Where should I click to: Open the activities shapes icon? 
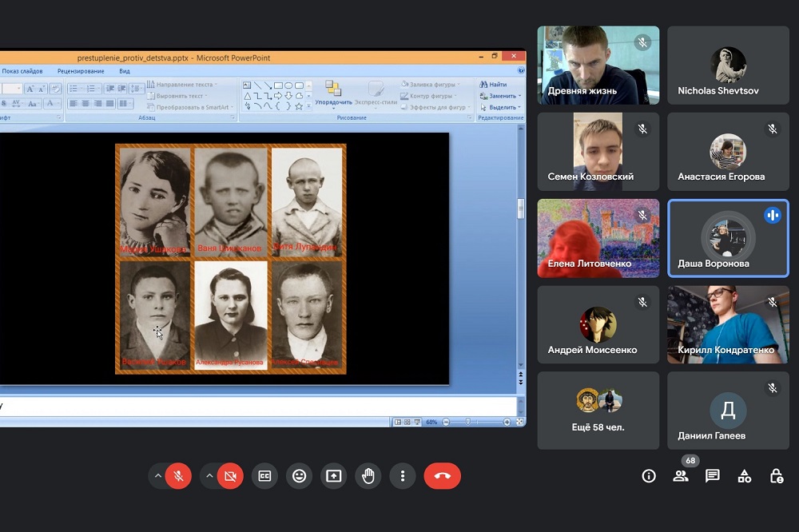(745, 476)
